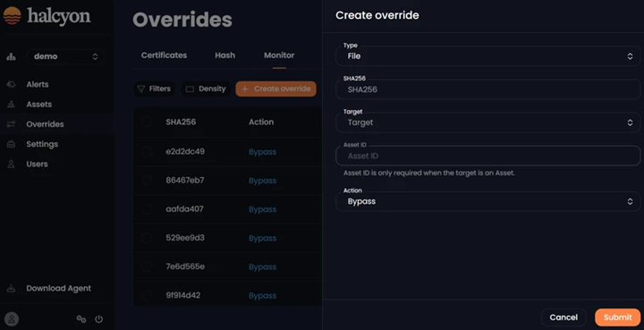Screen dimensions: 644x330
Task: Click the Filters button
Action: point(154,89)
